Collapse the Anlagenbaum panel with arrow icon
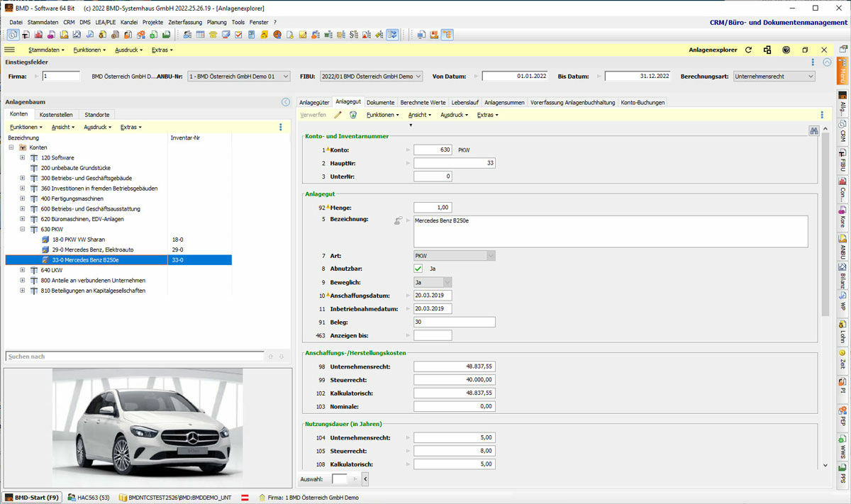The width and height of the screenshot is (851, 504). pyautogui.click(x=286, y=102)
